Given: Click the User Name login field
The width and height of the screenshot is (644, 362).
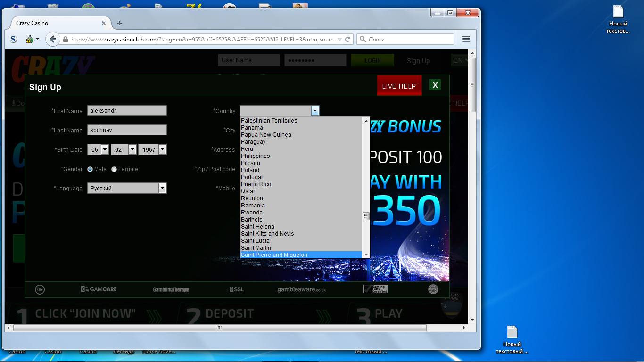Looking at the screenshot, I should coord(249,60).
